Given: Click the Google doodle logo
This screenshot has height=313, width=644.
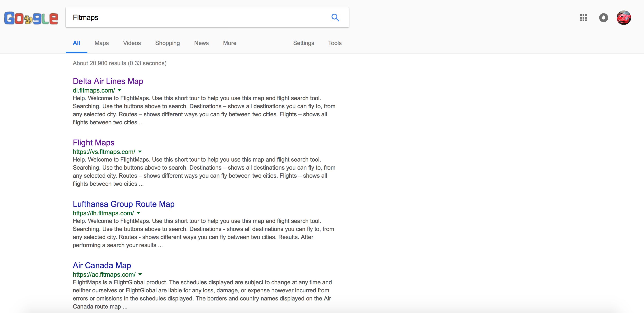Looking at the screenshot, I should 31,18.
